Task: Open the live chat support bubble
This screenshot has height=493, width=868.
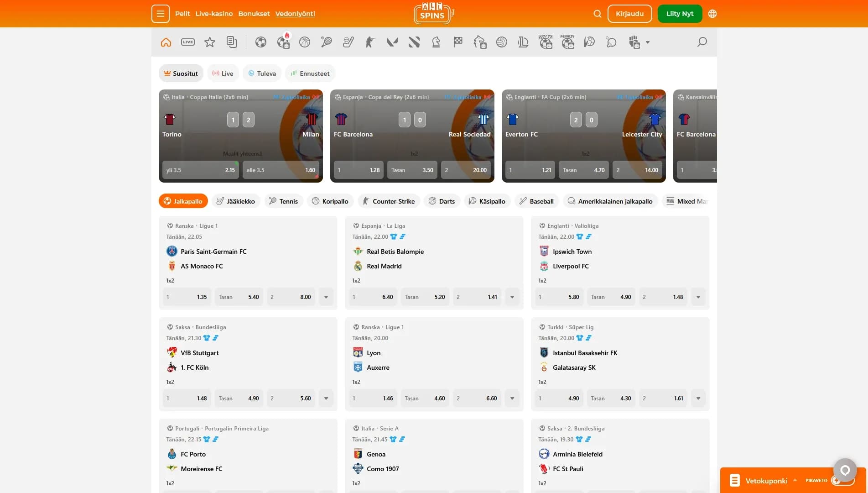Action: click(x=845, y=470)
